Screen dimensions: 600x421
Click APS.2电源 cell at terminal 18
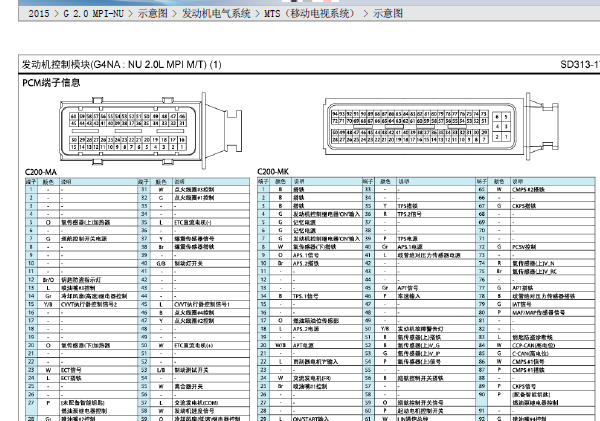[x=306, y=329]
